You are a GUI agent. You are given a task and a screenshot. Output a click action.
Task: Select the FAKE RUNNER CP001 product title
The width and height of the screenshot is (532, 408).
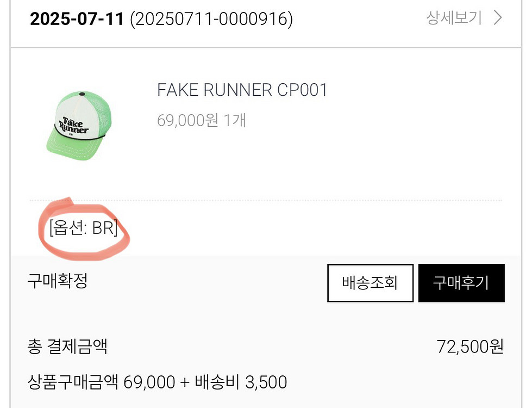tap(242, 90)
